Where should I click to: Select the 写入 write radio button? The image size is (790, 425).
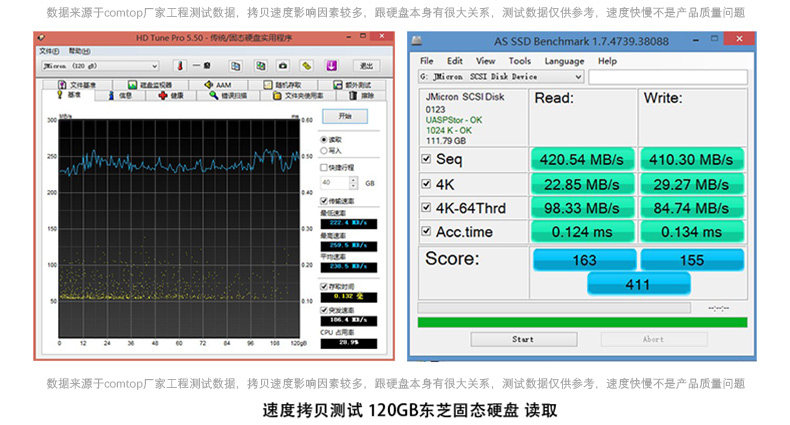click(324, 151)
